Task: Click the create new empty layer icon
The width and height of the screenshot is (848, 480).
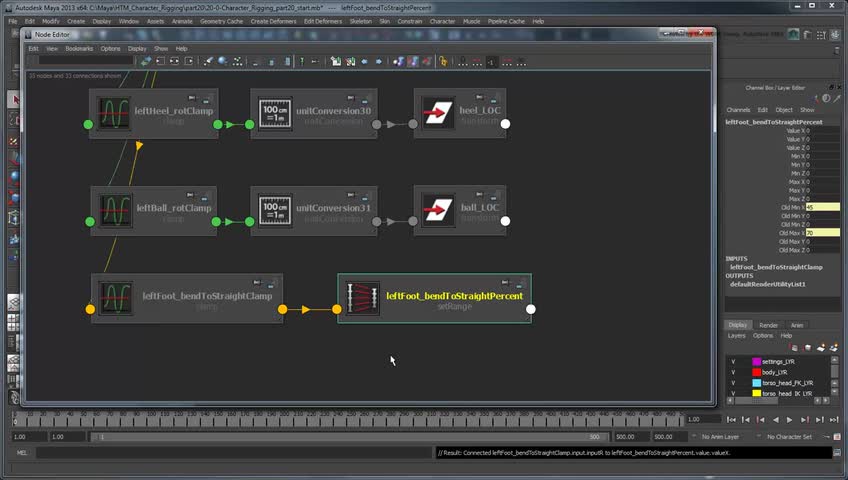Action: pos(821,348)
